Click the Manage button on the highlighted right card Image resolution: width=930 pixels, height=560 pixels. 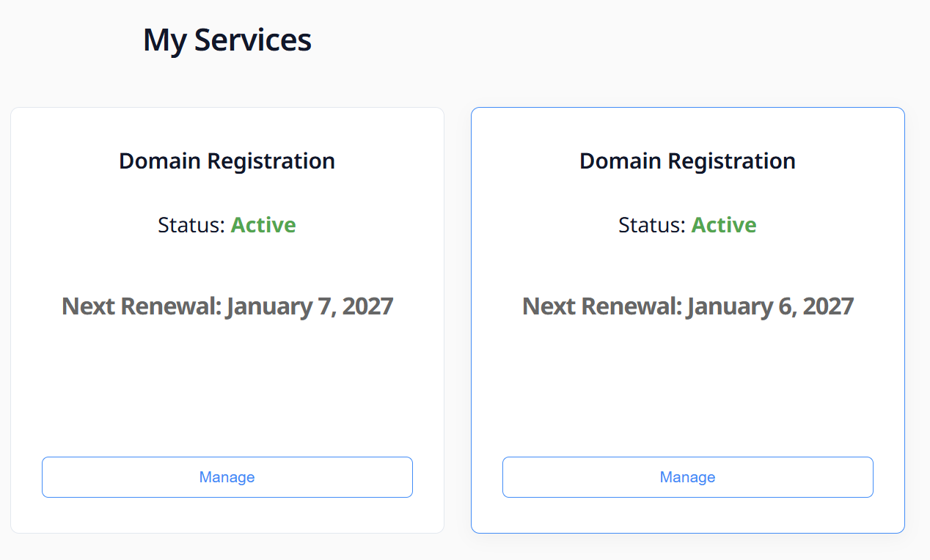click(x=687, y=476)
